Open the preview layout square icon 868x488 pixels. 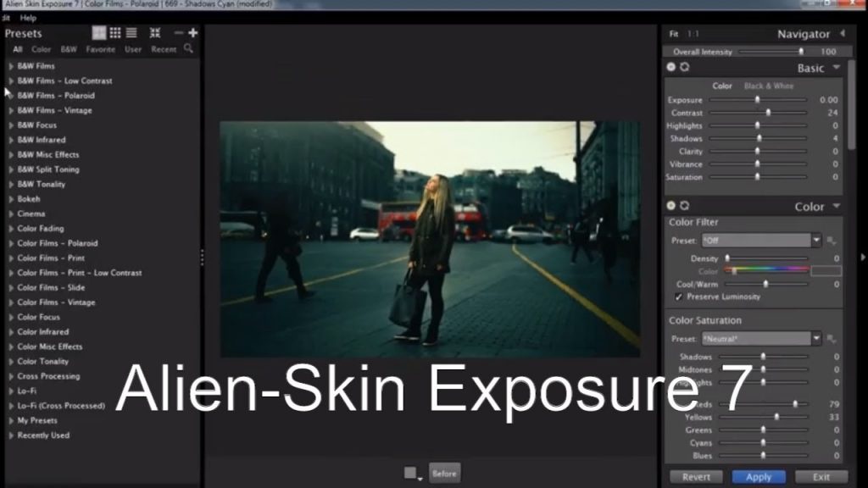(411, 473)
